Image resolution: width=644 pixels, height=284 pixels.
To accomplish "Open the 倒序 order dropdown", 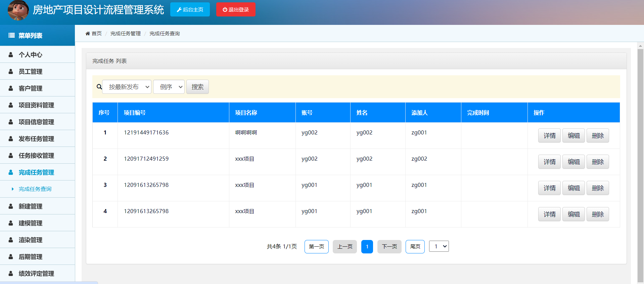I will [x=169, y=87].
